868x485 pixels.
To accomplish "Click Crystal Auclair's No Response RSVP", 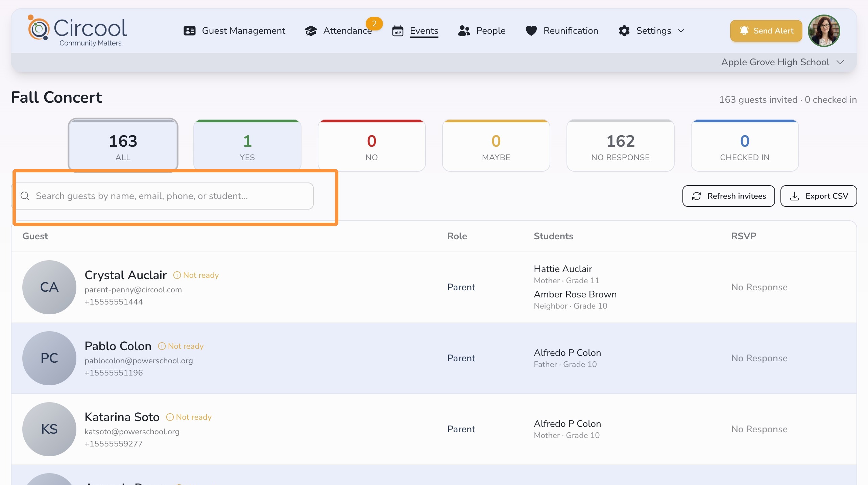I will 759,287.
